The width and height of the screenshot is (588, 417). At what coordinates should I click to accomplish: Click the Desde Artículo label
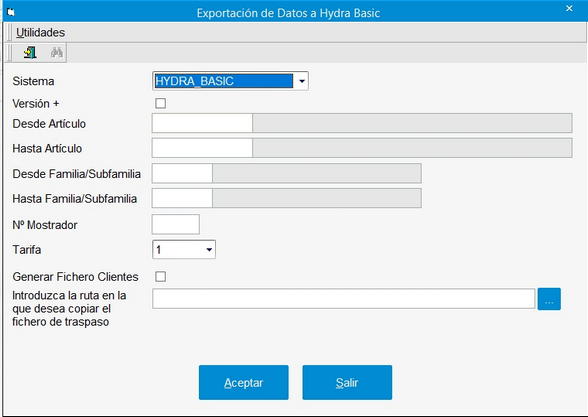[49, 124]
